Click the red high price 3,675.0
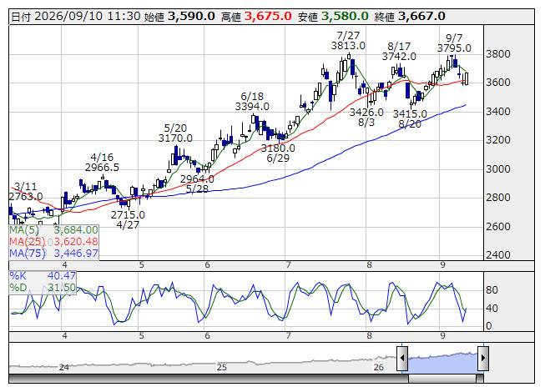Viewport: 545px width, 392px height. 268,17
